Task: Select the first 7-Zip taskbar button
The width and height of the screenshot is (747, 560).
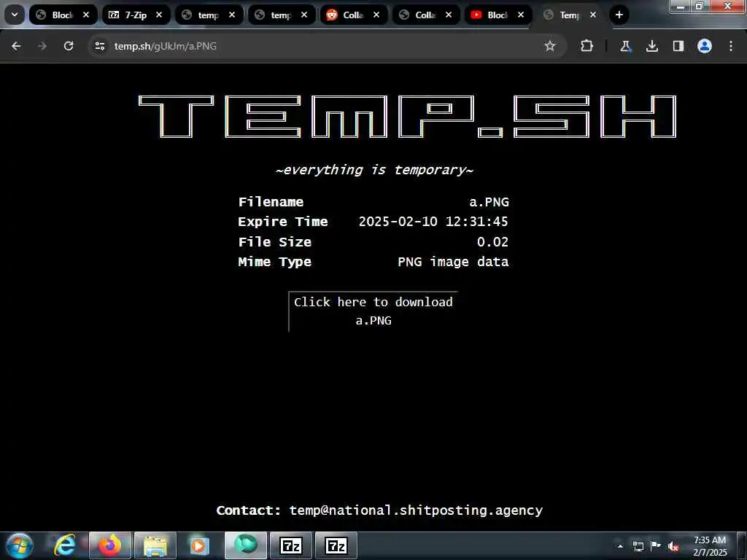Action: pyautogui.click(x=290, y=545)
